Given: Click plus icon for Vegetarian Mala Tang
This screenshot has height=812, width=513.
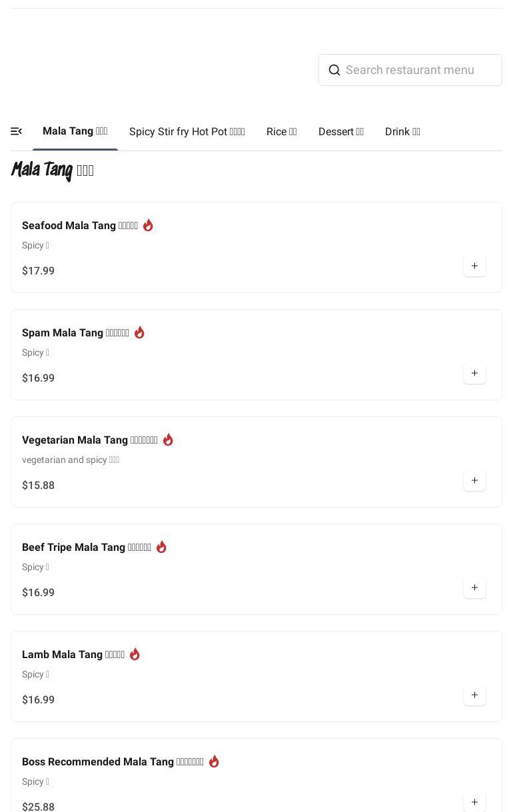Looking at the screenshot, I should pos(474,481).
